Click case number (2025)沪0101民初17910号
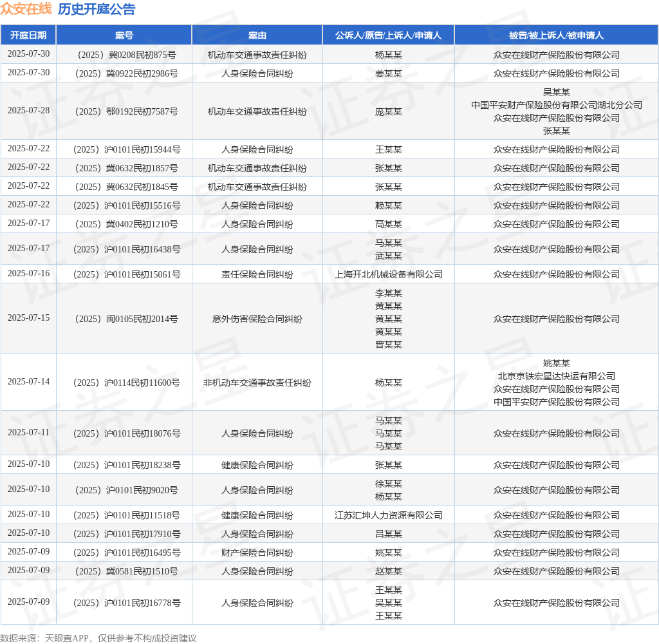The height and width of the screenshot is (644, 659). coord(127,535)
